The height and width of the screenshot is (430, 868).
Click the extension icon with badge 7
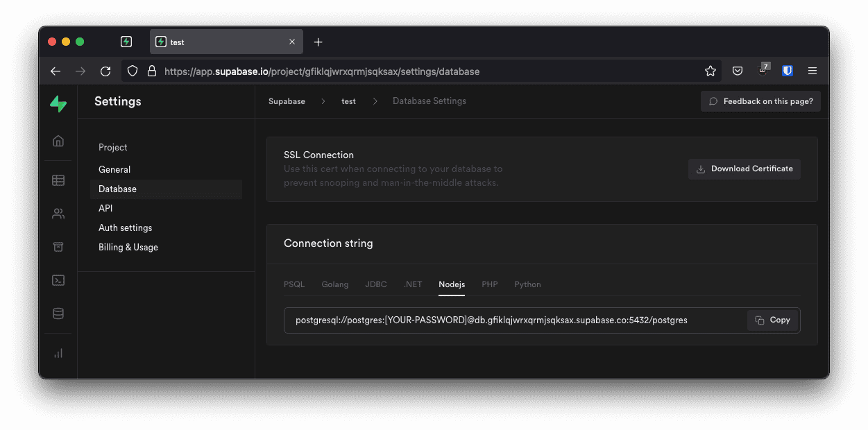point(763,69)
